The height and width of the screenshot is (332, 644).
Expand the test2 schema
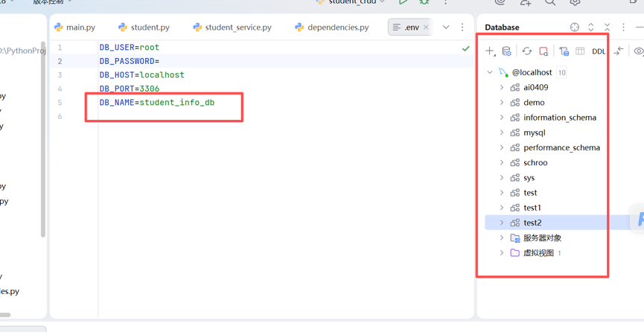pyautogui.click(x=502, y=223)
